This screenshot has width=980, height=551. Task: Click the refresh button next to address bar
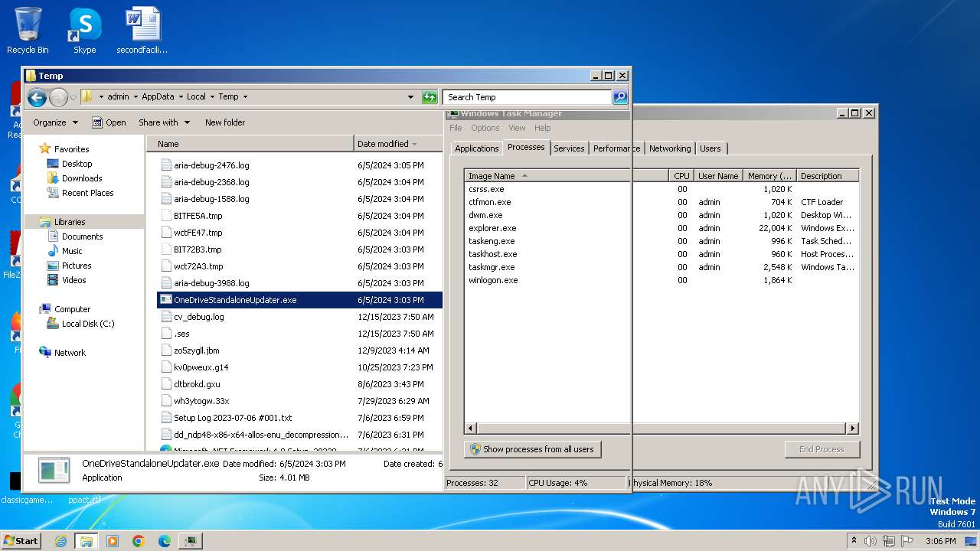click(x=430, y=97)
